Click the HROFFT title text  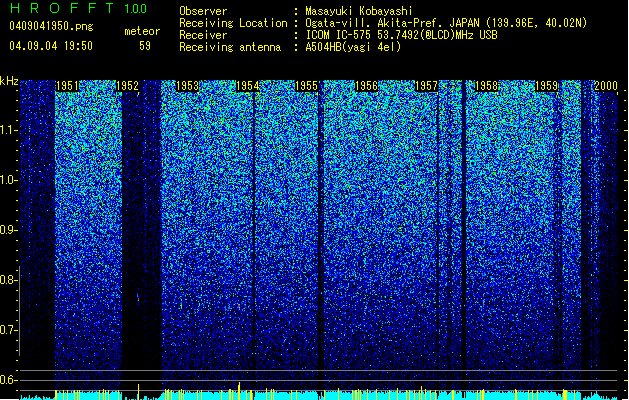(x=62, y=8)
